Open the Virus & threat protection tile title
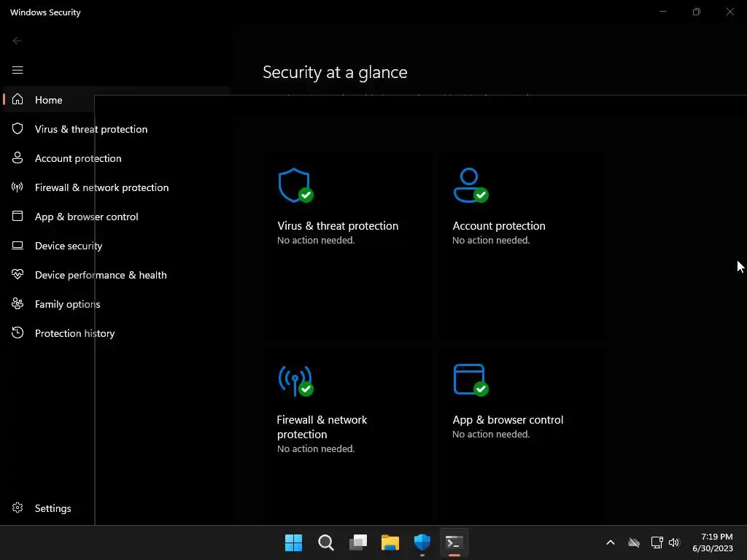This screenshot has width=747, height=560. 338,226
